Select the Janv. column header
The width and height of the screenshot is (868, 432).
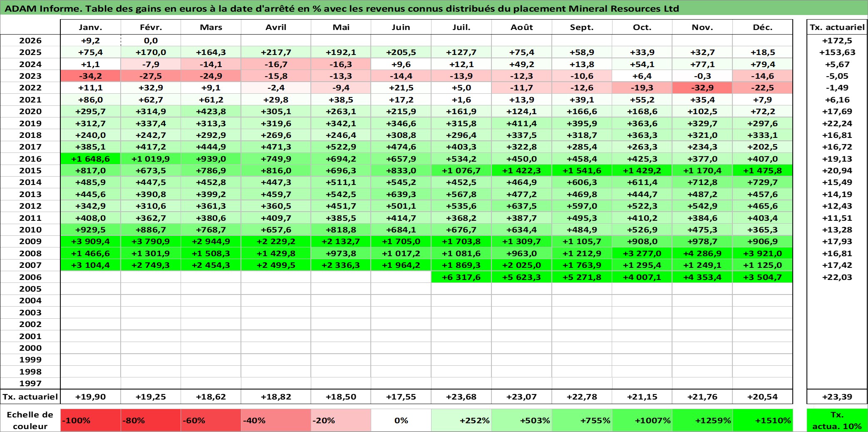tap(90, 27)
